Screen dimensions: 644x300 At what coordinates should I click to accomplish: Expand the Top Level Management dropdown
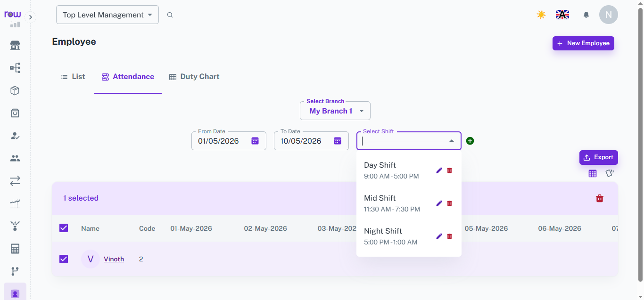(107, 15)
